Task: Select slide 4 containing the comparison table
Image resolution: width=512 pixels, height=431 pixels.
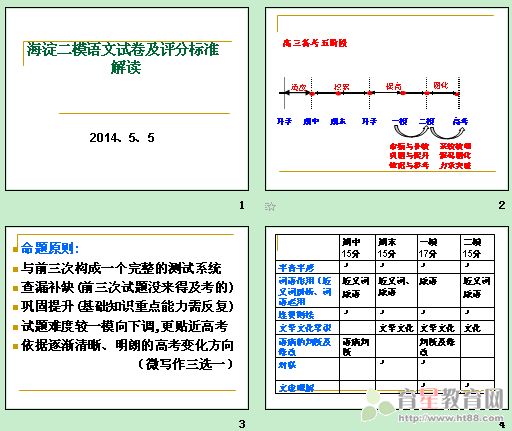Action: (387, 318)
